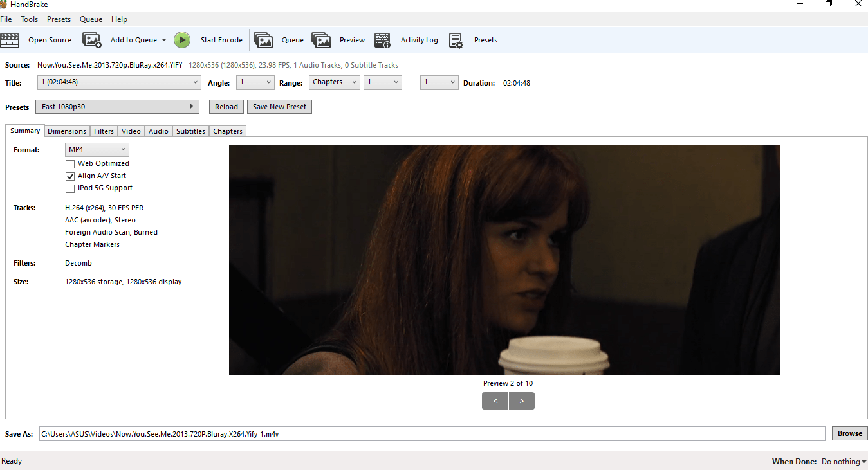Start Encode with the green play icon
868x470 pixels.
click(x=182, y=40)
